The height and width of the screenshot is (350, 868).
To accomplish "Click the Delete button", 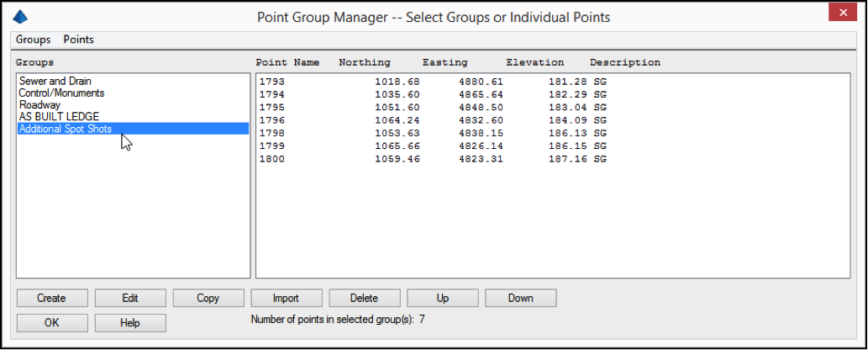I will point(364,298).
